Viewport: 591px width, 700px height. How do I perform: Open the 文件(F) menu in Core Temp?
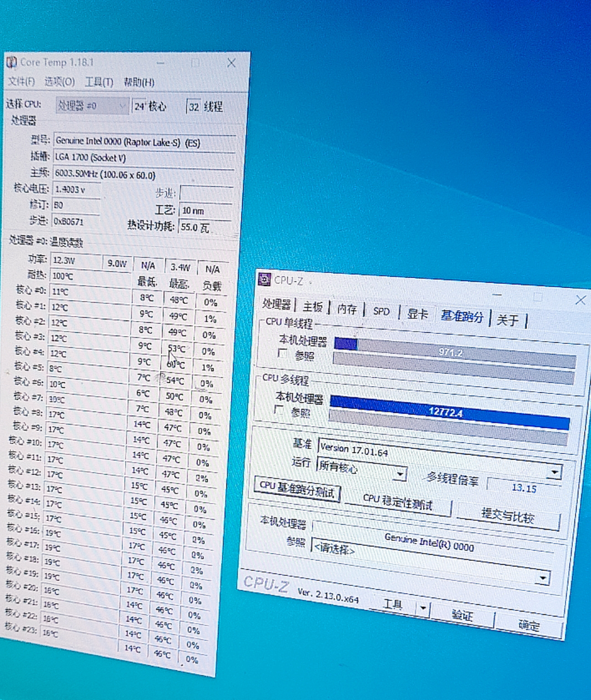coord(21,82)
